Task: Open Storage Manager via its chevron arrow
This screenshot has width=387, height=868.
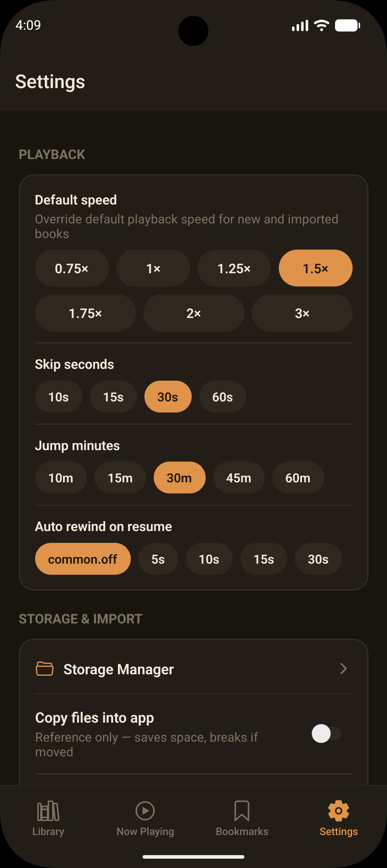Action: click(x=343, y=669)
